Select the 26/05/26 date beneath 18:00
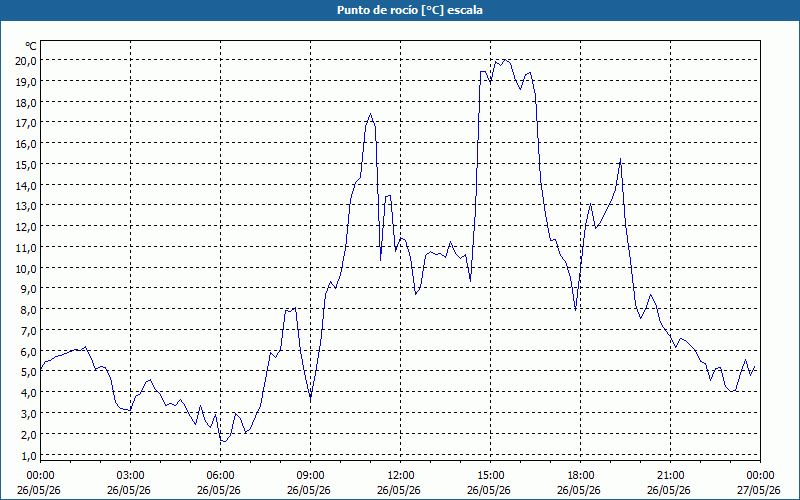800x500 pixels. [x=579, y=490]
